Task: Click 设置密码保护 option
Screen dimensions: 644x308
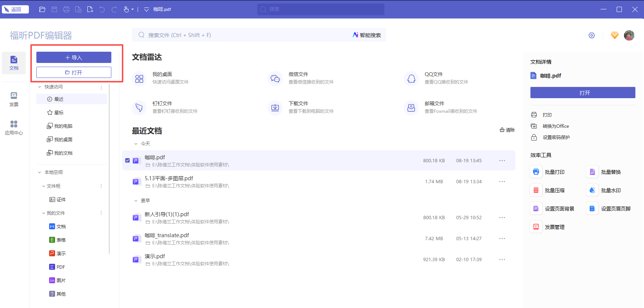Action: (x=550, y=137)
